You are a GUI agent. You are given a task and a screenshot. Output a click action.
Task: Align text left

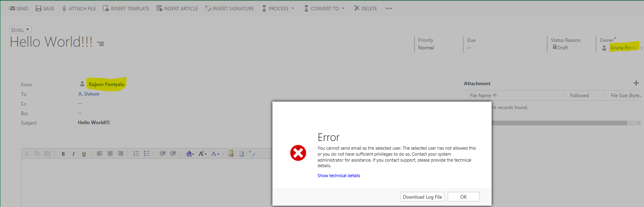pyautogui.click(x=99, y=154)
